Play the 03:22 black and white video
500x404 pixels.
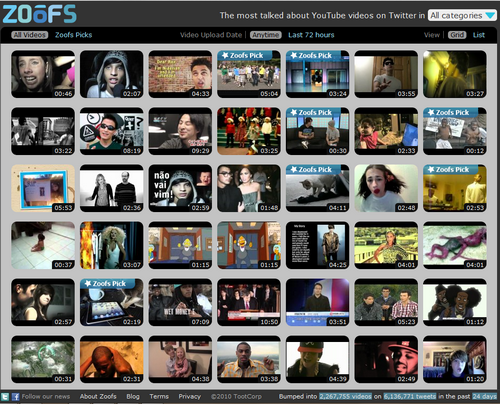click(x=43, y=131)
